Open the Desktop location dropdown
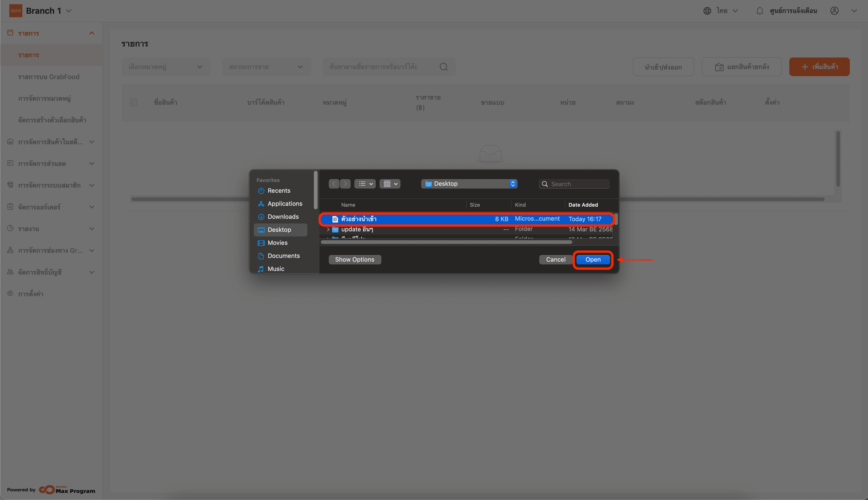The width and height of the screenshot is (868, 500). [x=469, y=184]
